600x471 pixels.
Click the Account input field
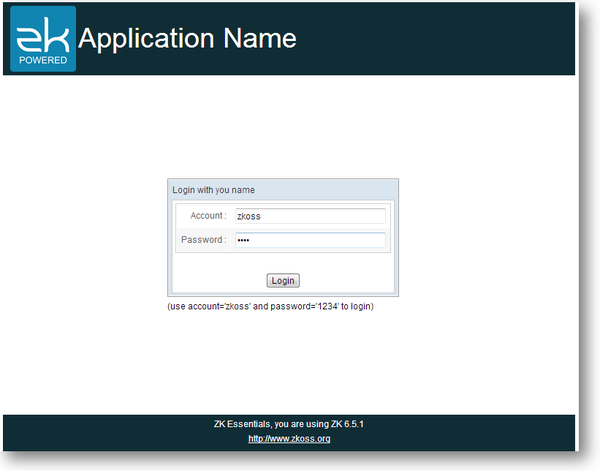point(310,216)
